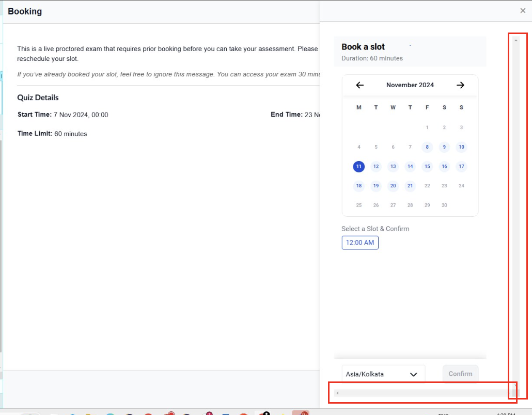Click the horizontal scrollbar track

[x=424, y=393]
